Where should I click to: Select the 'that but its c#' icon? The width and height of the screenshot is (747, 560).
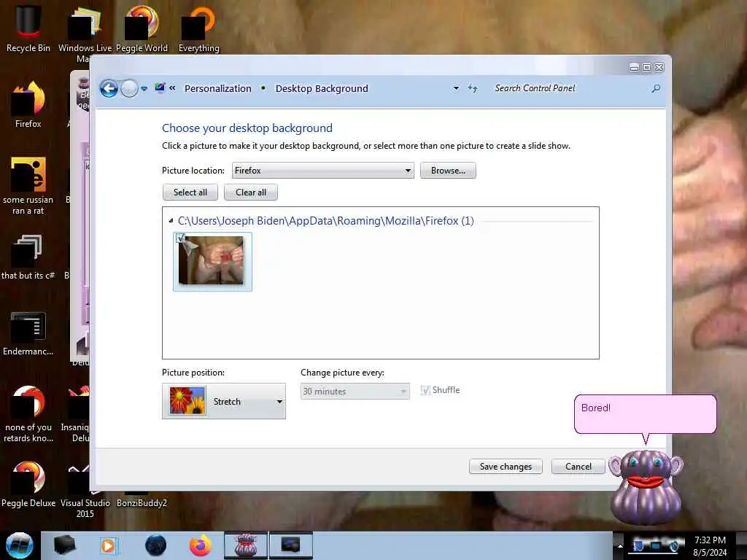click(28, 257)
